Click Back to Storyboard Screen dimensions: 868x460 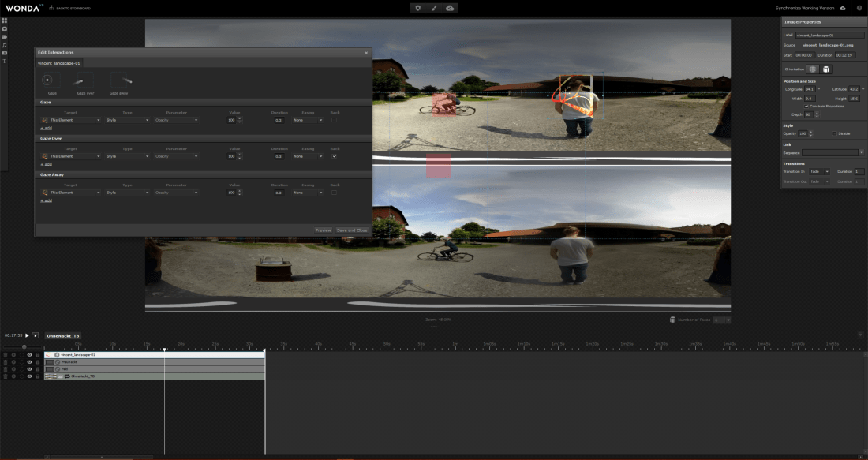[69, 8]
